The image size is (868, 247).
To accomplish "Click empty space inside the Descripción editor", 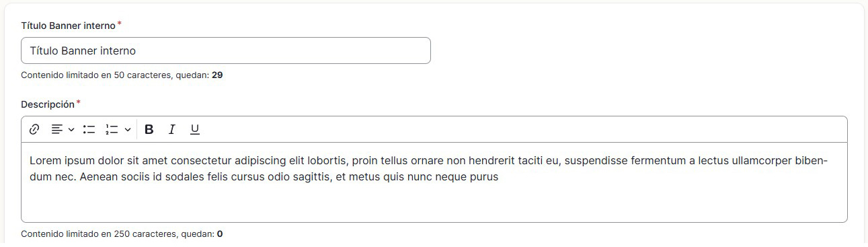I will pos(434,203).
